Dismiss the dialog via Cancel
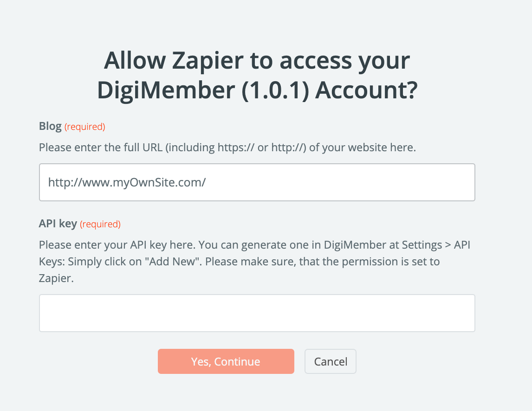The width and height of the screenshot is (532, 411). [x=330, y=361]
